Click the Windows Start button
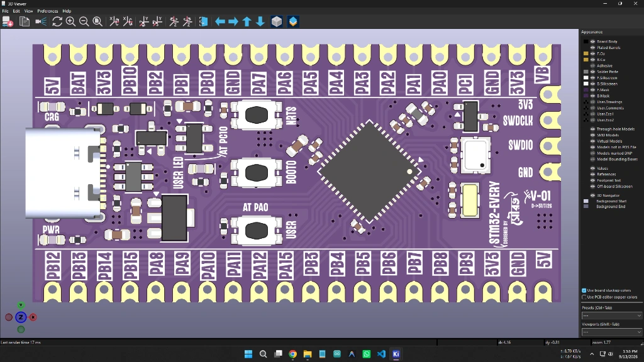Screen dimensions: 644x362 pyautogui.click(x=248, y=354)
